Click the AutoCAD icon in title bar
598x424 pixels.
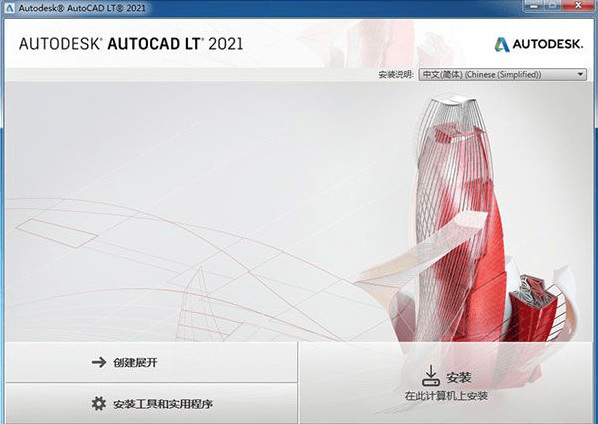(10, 7)
